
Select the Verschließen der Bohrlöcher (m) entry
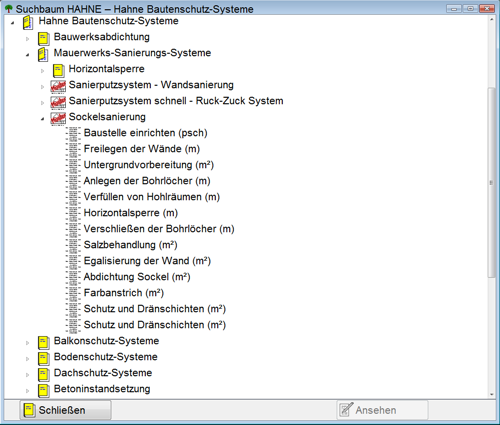click(159, 229)
